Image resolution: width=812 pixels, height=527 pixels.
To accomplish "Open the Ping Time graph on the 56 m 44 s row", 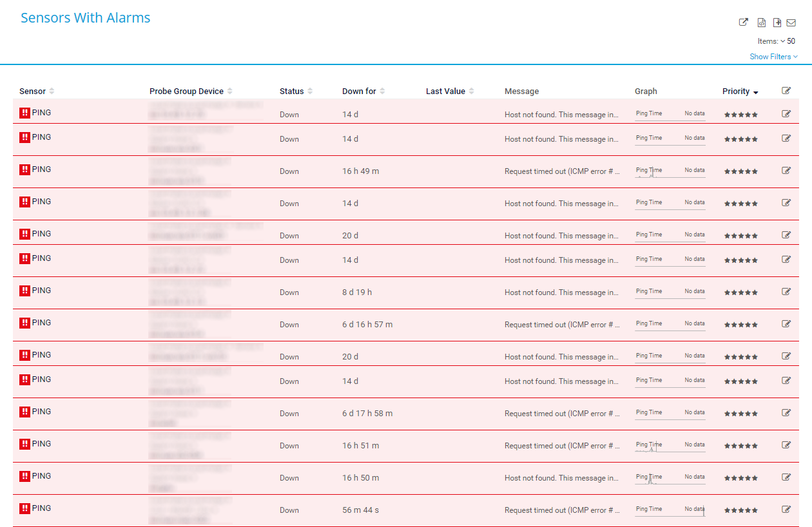I will coord(670,510).
